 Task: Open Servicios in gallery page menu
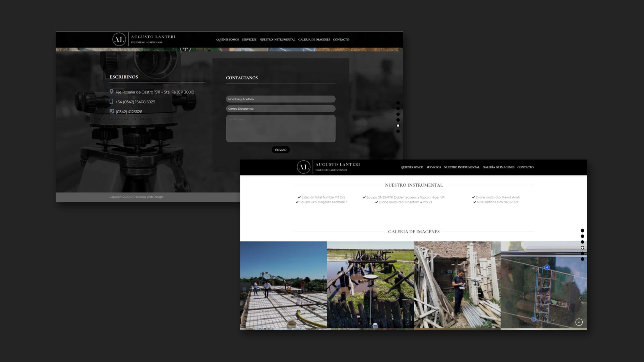433,167
